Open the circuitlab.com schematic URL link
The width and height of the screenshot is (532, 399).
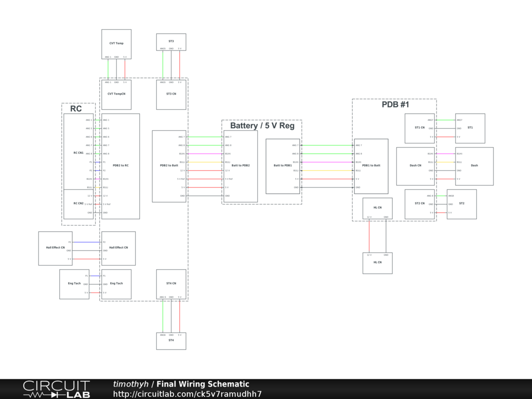point(187,394)
